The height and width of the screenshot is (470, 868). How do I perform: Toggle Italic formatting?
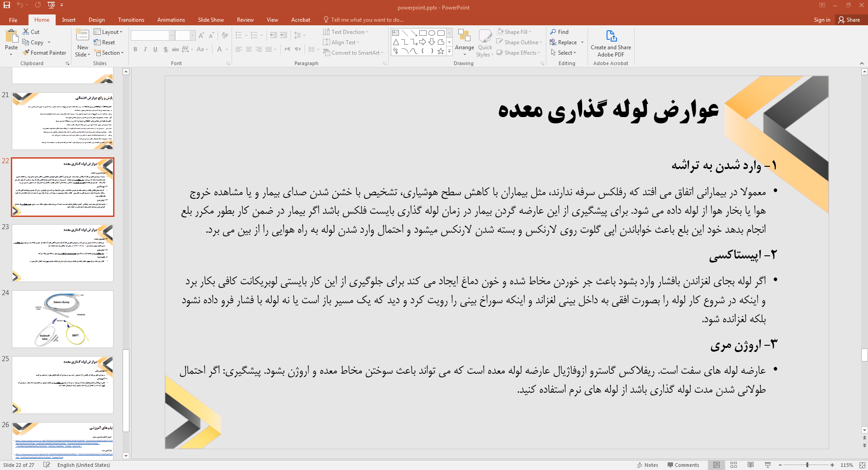coord(145,49)
